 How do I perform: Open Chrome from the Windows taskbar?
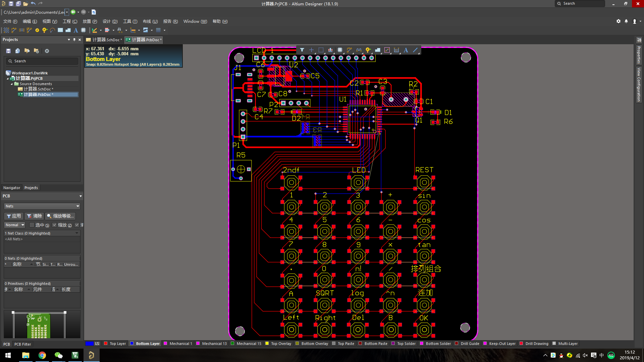42,355
